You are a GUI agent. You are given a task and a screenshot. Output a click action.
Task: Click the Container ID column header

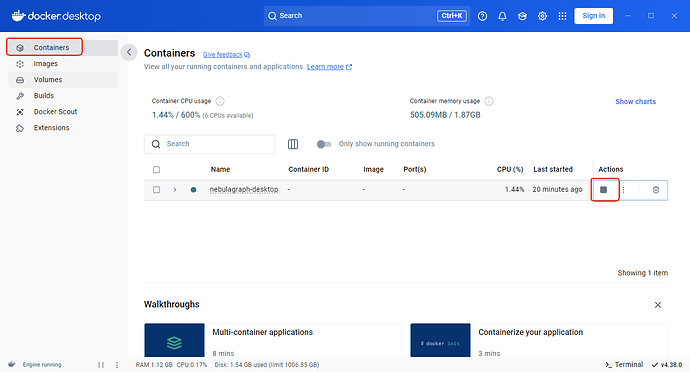click(308, 169)
